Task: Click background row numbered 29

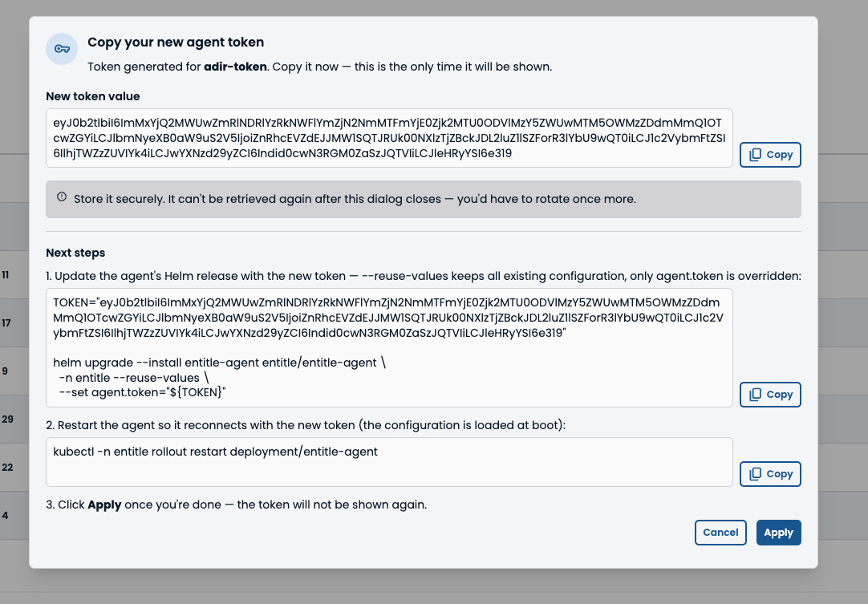Action: click(7, 419)
